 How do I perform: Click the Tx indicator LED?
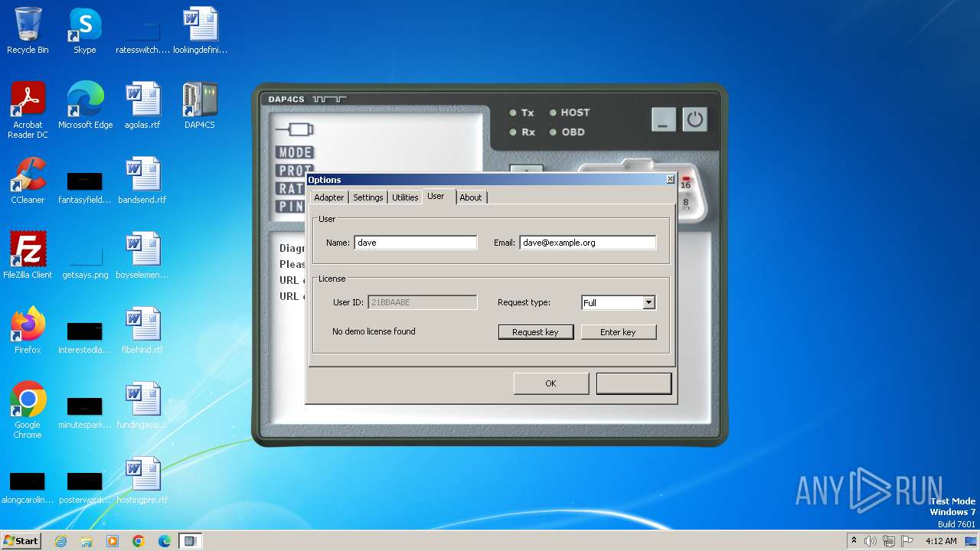[513, 112]
